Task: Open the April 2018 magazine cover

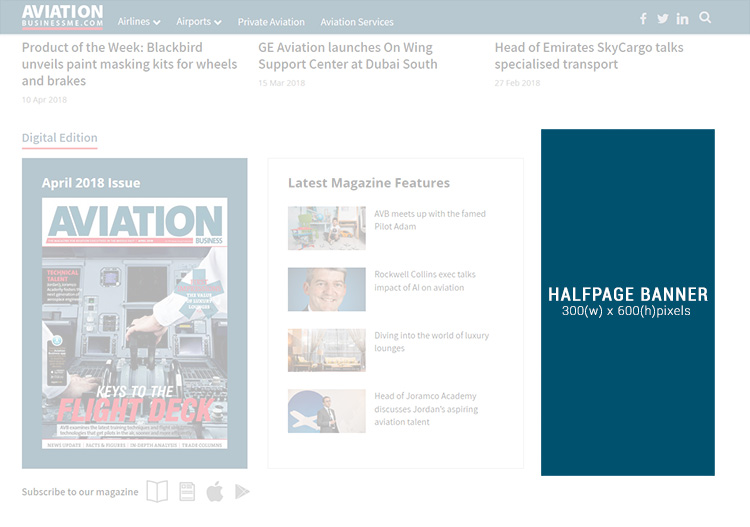Action: click(134, 323)
